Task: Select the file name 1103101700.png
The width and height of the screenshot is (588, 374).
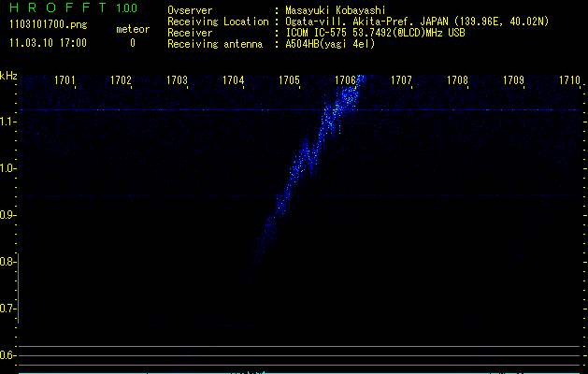Action: pos(49,25)
